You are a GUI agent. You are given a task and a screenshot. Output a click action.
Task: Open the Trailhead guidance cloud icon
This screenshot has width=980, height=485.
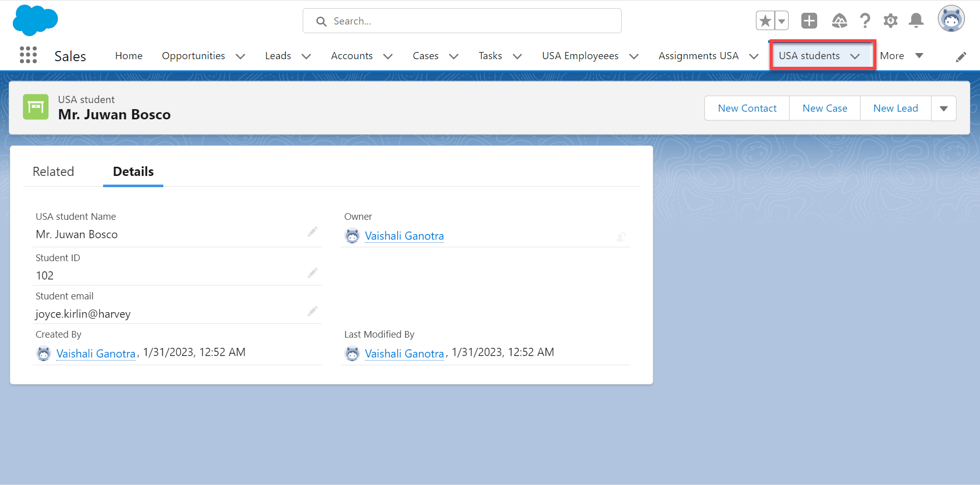839,20
